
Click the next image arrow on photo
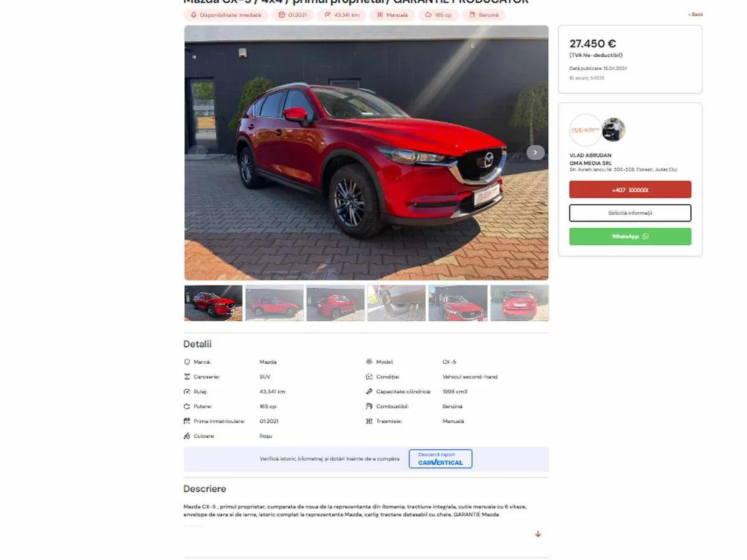pos(535,152)
